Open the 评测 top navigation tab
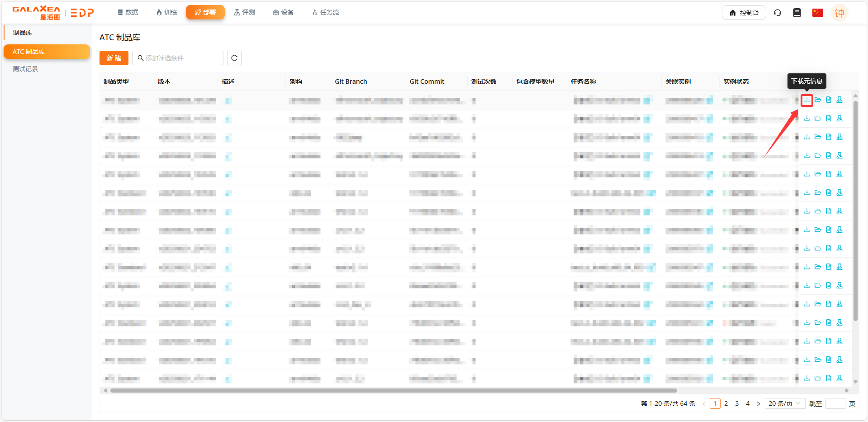The width and height of the screenshot is (868, 422). coord(244,12)
